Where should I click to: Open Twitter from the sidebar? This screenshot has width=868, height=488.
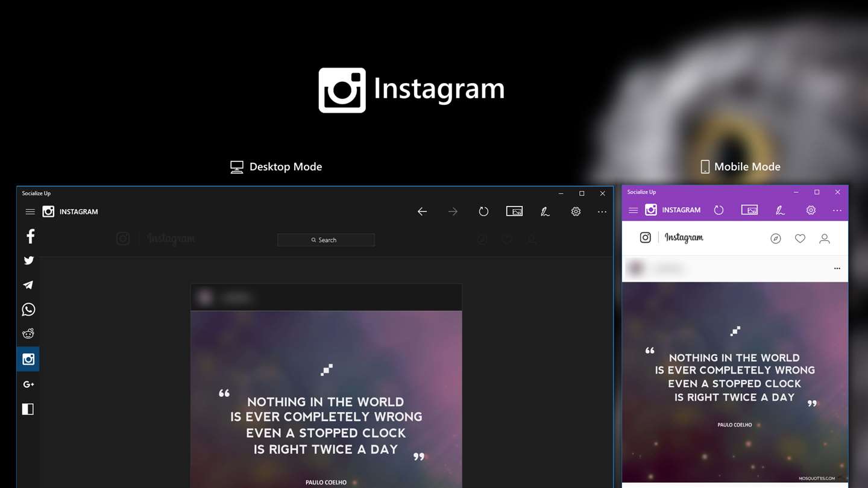coord(28,260)
